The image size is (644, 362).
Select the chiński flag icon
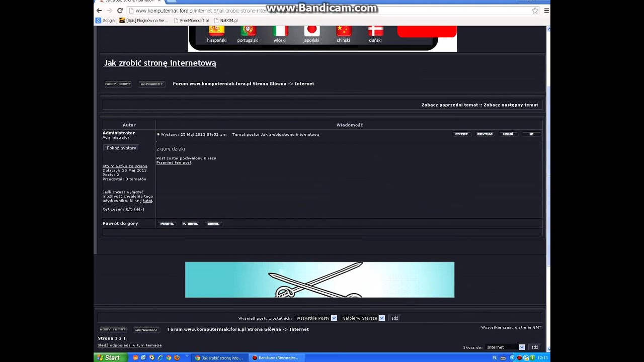[344, 31]
